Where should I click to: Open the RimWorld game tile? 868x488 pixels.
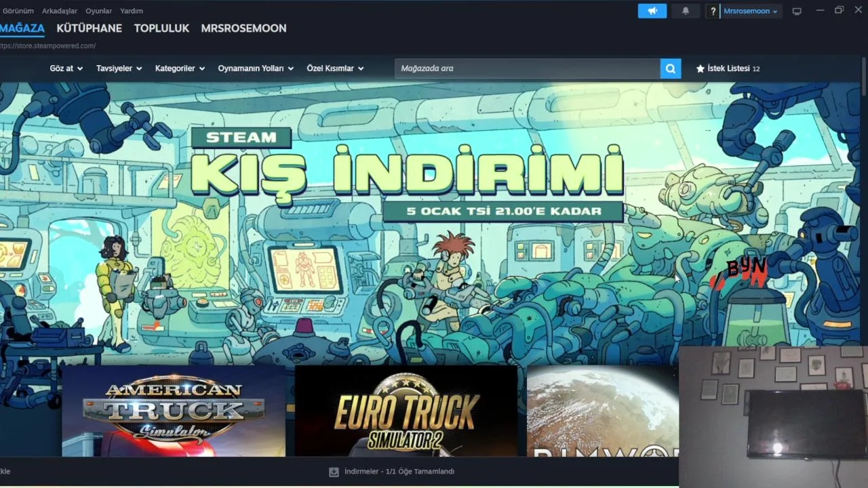tap(602, 411)
